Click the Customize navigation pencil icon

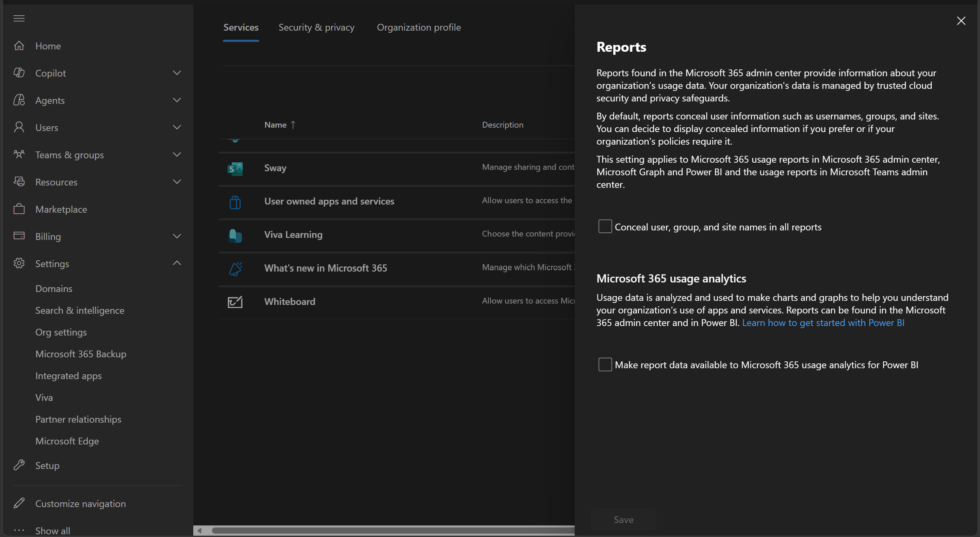point(19,503)
